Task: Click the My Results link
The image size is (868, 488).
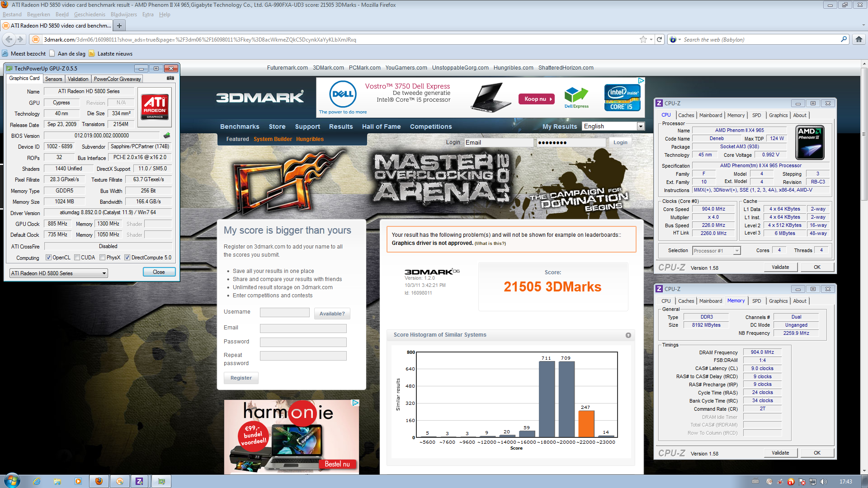Action: 560,127
